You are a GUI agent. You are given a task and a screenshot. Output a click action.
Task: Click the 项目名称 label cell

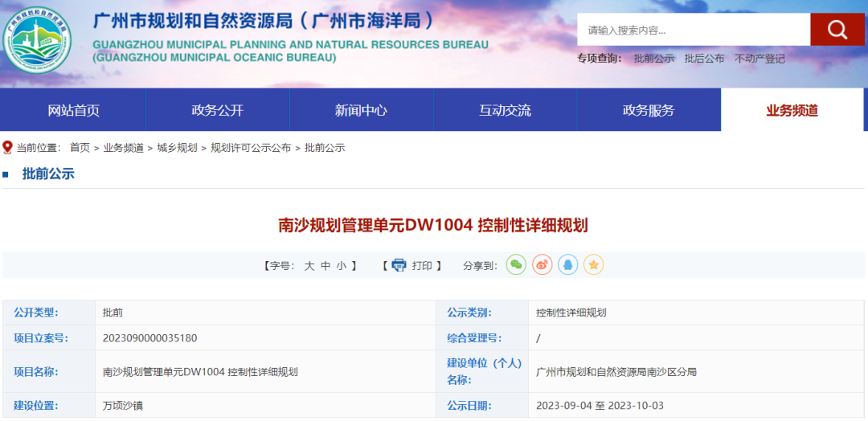pos(49,372)
